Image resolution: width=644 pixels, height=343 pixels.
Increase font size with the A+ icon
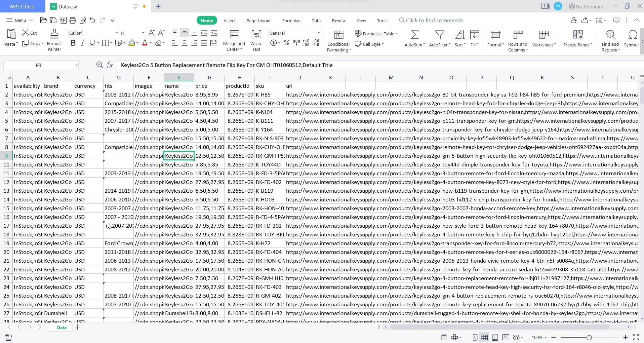pos(152,33)
